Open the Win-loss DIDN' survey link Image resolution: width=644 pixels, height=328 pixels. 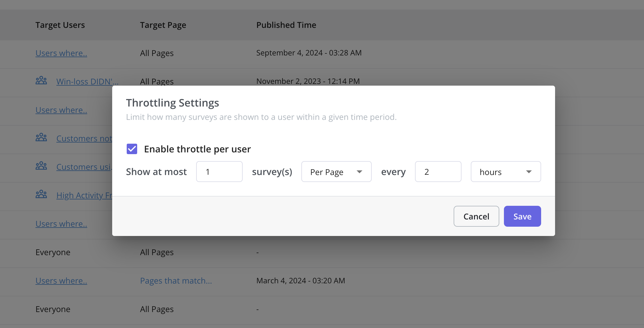87,82
